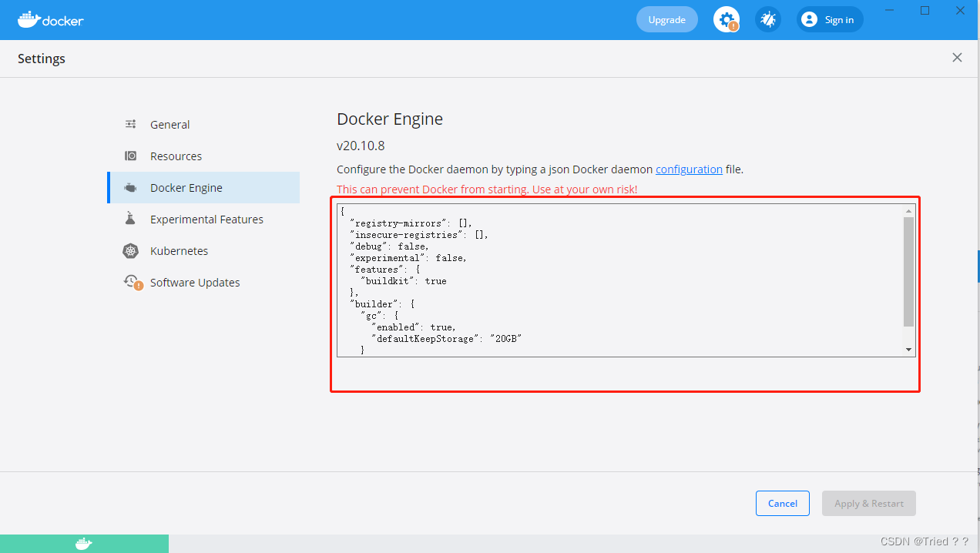Click the Sign in button

tap(830, 20)
